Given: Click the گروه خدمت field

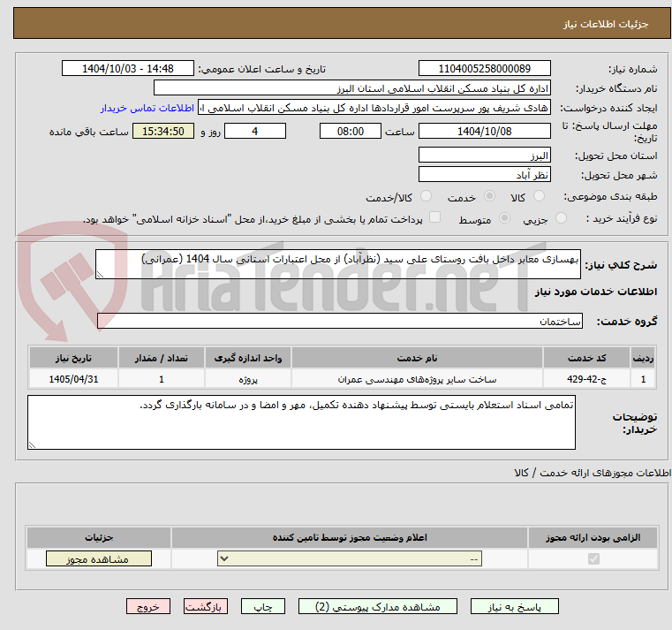Looking at the screenshot, I should [339, 322].
